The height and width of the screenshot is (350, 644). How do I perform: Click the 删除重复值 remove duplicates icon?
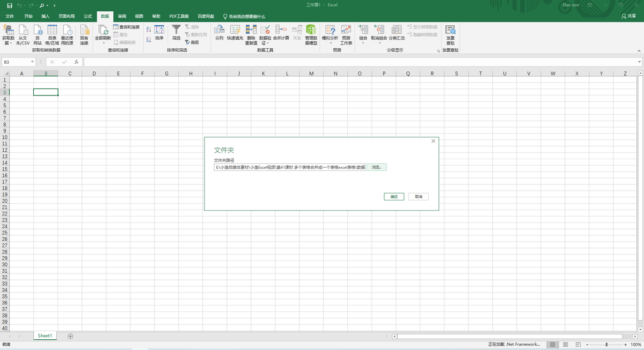click(251, 31)
